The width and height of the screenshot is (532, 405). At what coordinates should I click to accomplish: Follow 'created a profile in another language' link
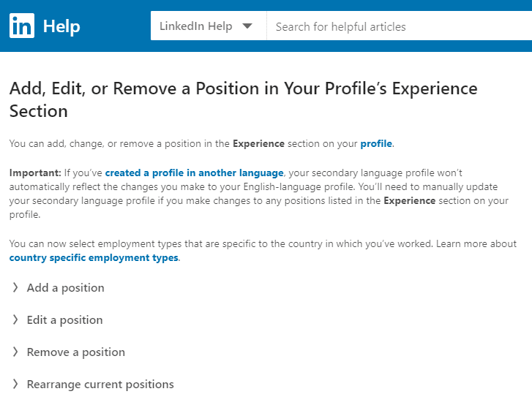click(194, 173)
